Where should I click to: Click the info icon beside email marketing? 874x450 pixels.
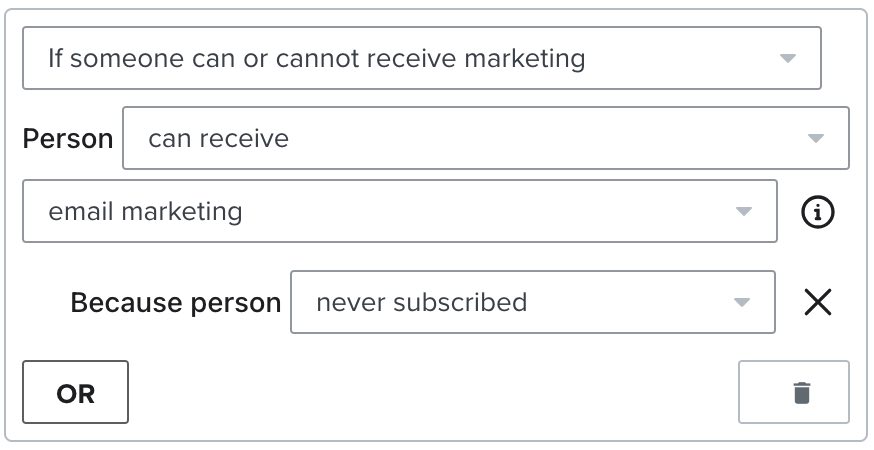coord(818,212)
